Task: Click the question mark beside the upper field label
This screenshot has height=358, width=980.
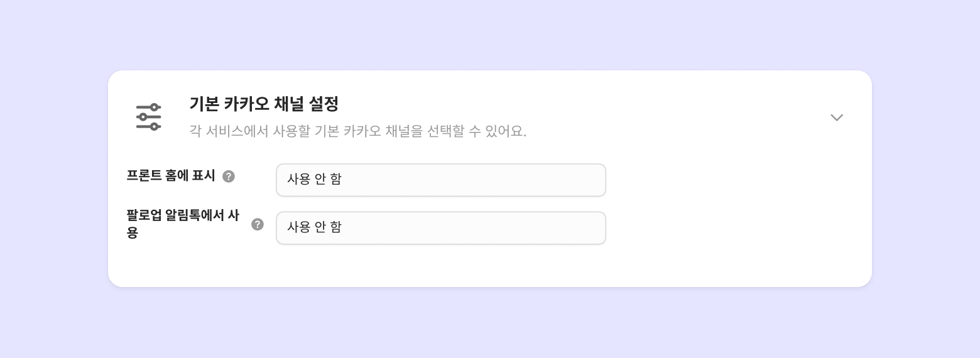Action: coord(229,176)
